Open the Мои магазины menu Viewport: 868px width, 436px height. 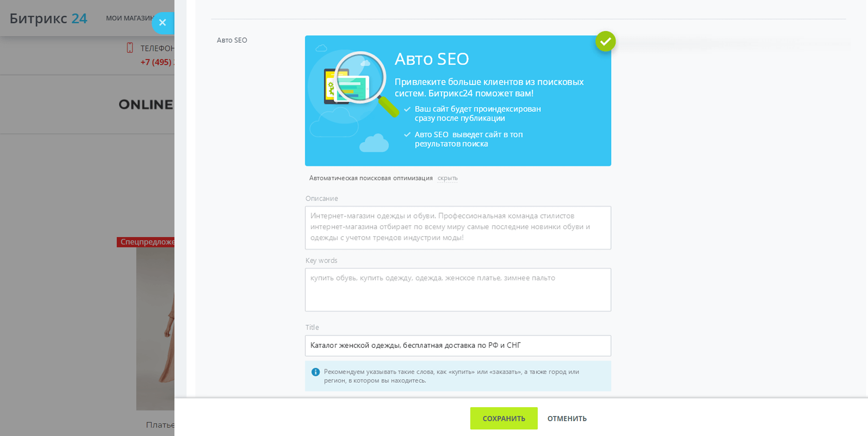(129, 18)
